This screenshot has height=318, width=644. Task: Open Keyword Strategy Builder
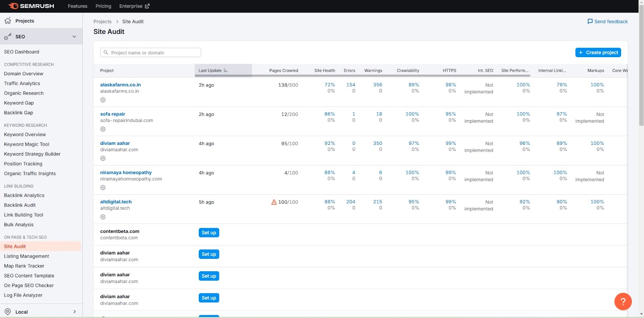(x=32, y=154)
